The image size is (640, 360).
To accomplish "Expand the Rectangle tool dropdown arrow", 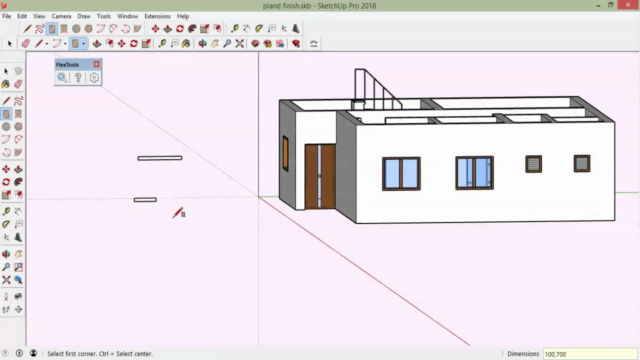I will pos(84,44).
